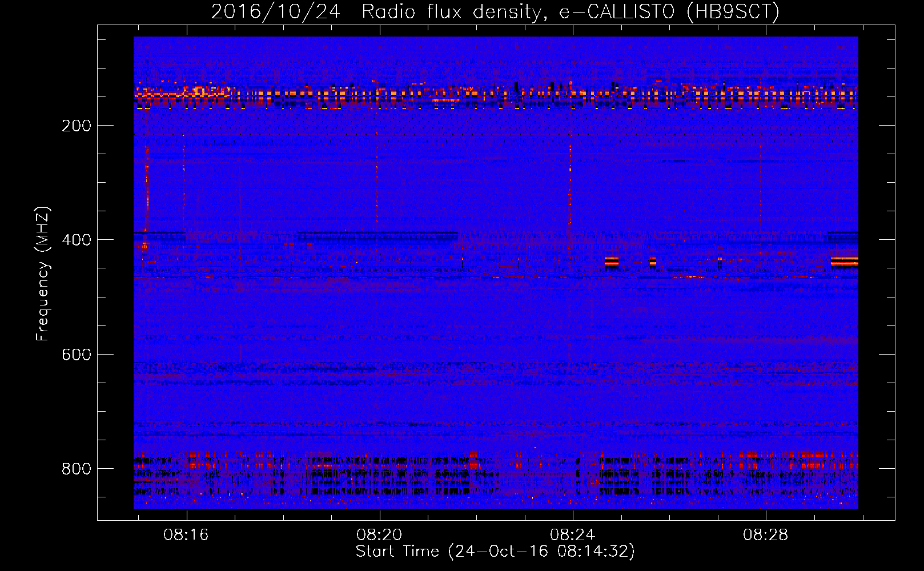Viewport: 924px width, 571px height.
Task: Click the "Frequency (MHZ)" axis label
Action: click(43, 274)
